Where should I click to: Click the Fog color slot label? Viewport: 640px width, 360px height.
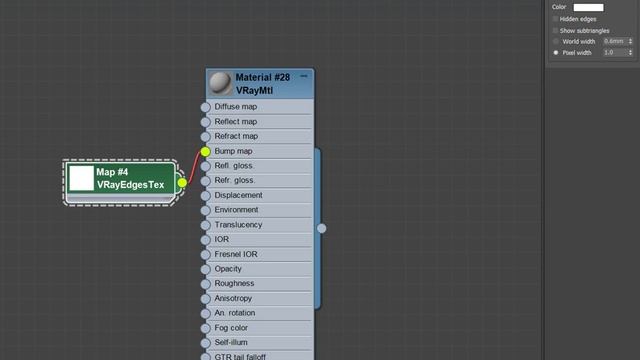(x=231, y=328)
